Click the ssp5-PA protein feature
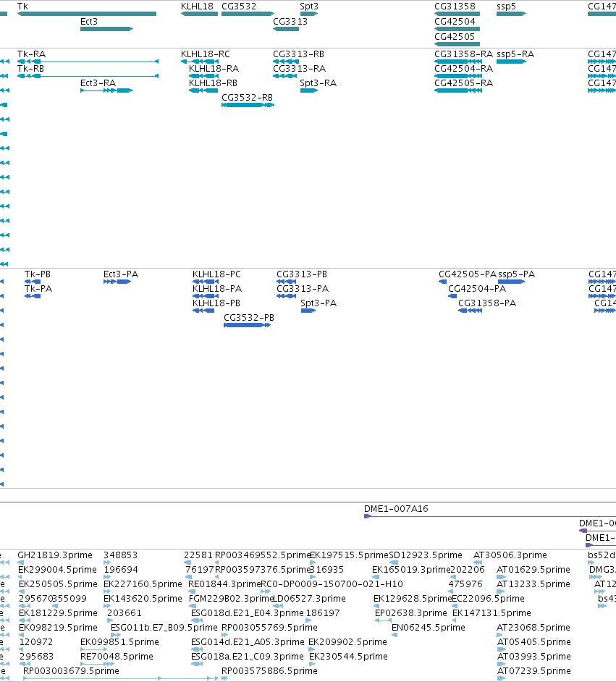The image size is (616, 682). pos(511,282)
